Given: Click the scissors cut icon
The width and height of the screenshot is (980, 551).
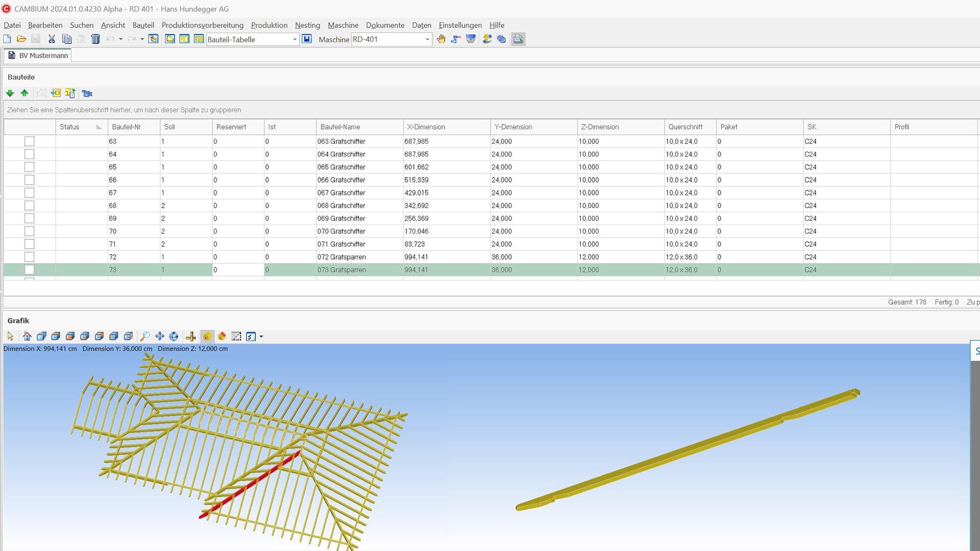Looking at the screenshot, I should [x=52, y=39].
